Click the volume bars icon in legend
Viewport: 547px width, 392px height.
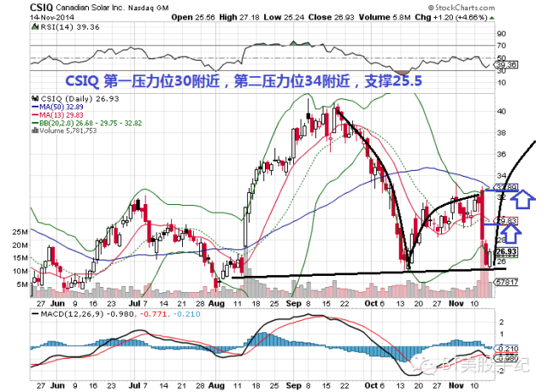[35, 131]
